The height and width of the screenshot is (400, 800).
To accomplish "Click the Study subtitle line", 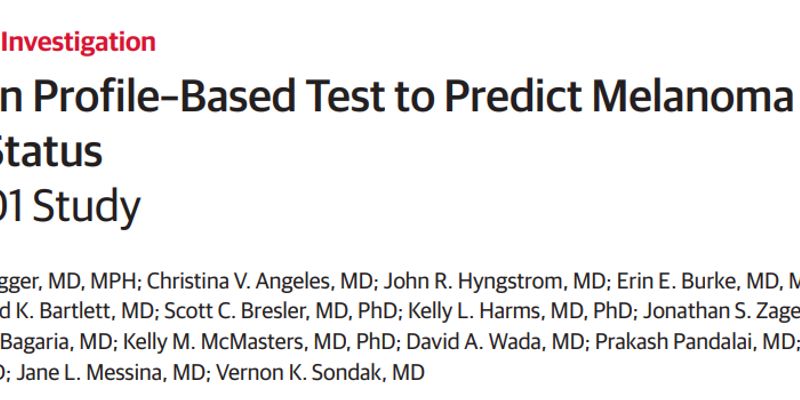I will click(x=70, y=207).
